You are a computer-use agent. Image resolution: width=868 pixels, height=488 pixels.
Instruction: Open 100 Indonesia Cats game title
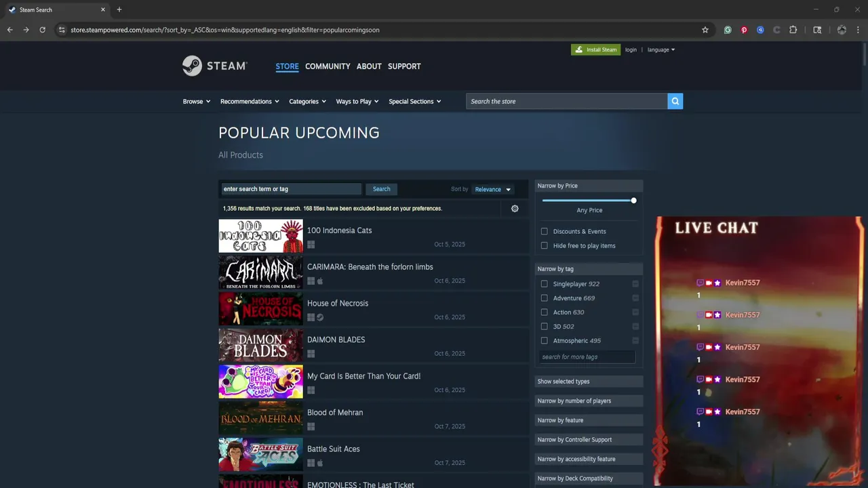[339, 230]
